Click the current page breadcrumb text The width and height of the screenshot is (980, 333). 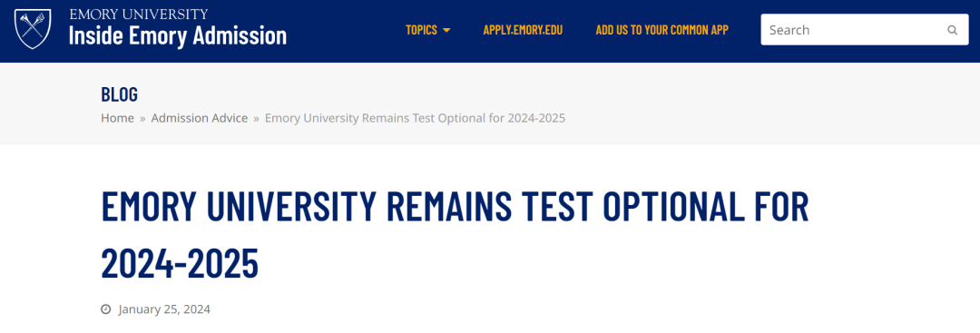[x=415, y=118]
